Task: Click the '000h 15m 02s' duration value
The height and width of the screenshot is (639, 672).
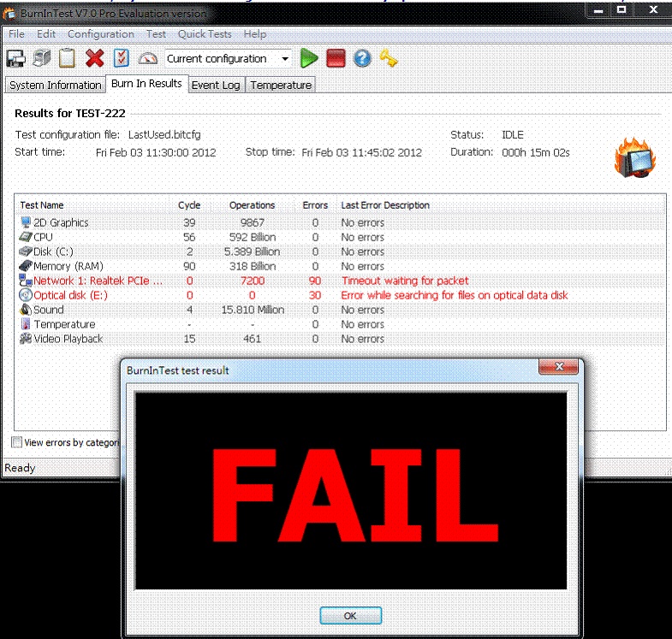Action: [x=535, y=152]
